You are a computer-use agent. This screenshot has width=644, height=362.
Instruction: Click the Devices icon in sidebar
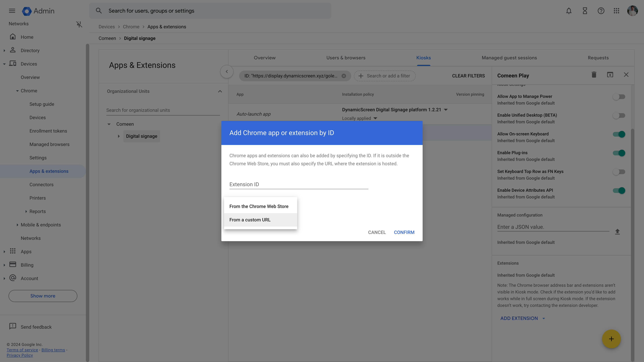(x=13, y=64)
